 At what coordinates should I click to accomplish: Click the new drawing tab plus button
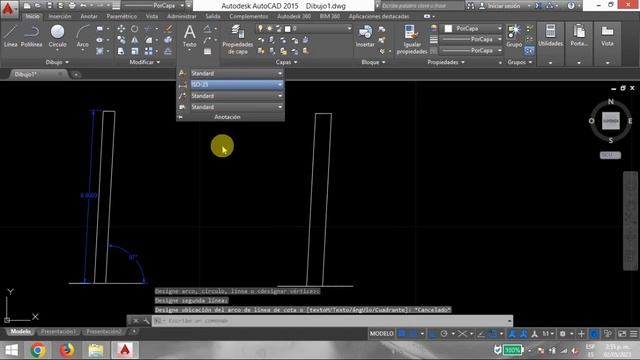(x=76, y=74)
